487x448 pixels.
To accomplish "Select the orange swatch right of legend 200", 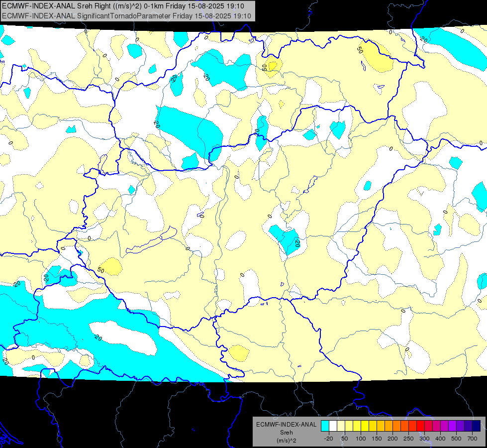I will (396, 426).
